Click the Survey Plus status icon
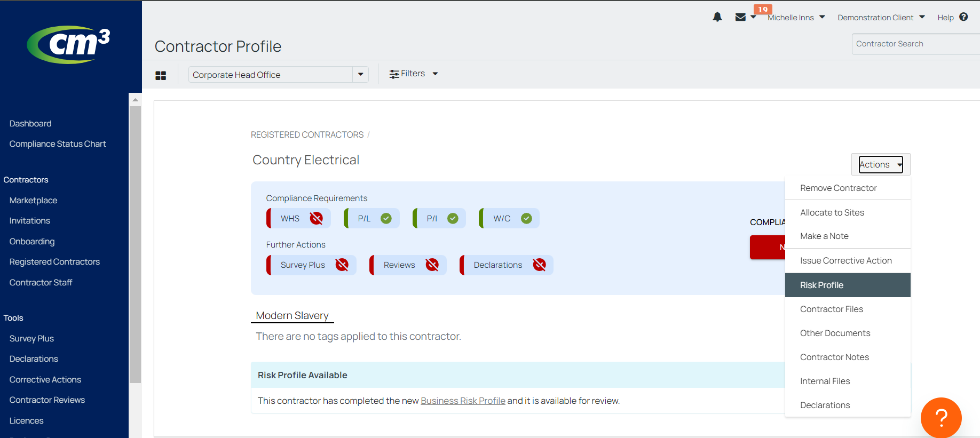Viewport: 980px width, 438px height. coord(342,265)
